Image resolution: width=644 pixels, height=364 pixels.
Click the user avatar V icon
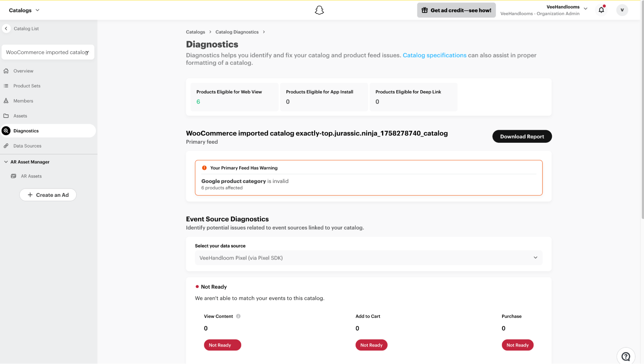click(622, 10)
